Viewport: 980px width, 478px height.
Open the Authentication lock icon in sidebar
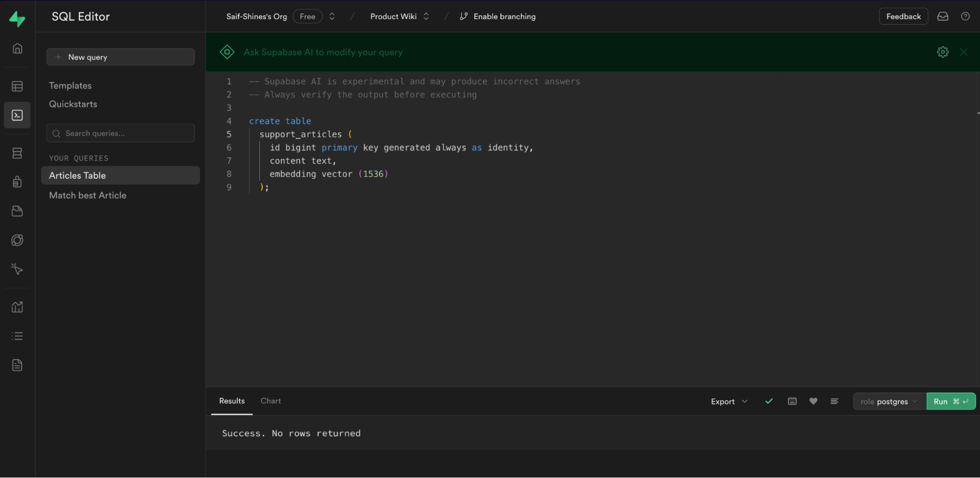[17, 182]
